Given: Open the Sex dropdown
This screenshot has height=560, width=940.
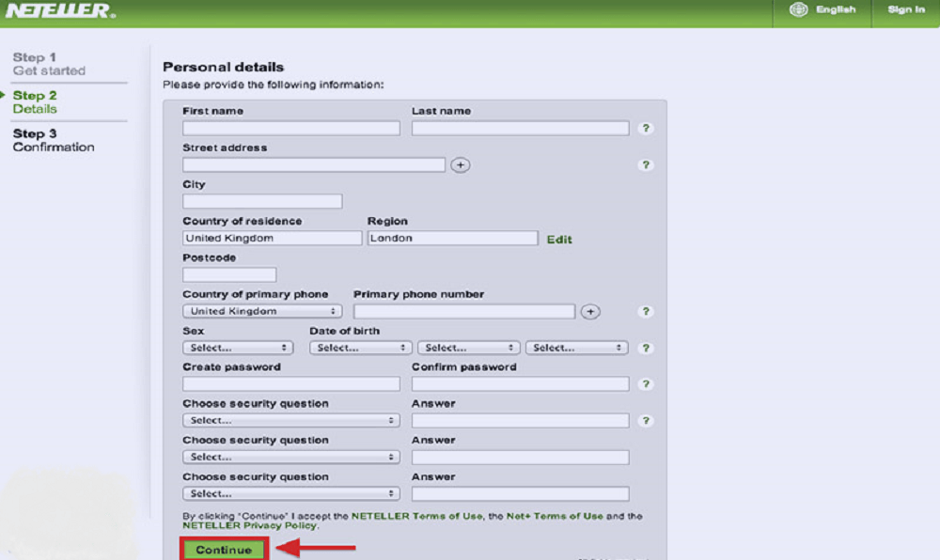Looking at the screenshot, I should click(x=241, y=348).
